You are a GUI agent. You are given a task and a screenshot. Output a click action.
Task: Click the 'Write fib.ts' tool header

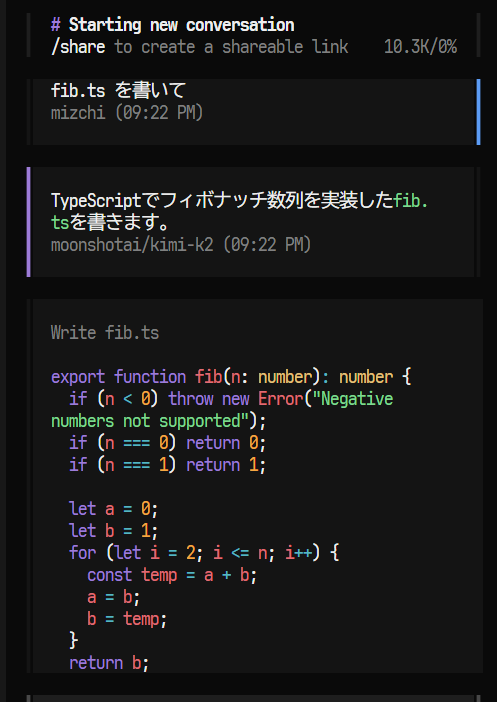[105, 333]
